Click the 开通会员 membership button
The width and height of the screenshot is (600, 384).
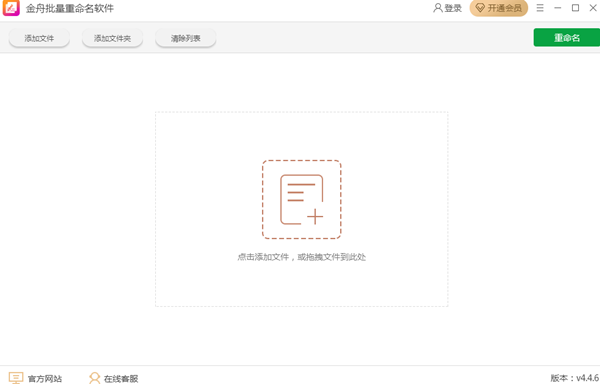coord(499,8)
